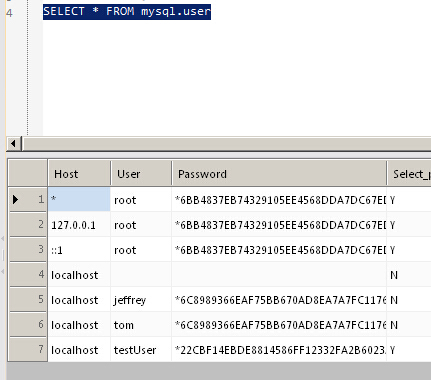Select row header number 6

click(28, 324)
